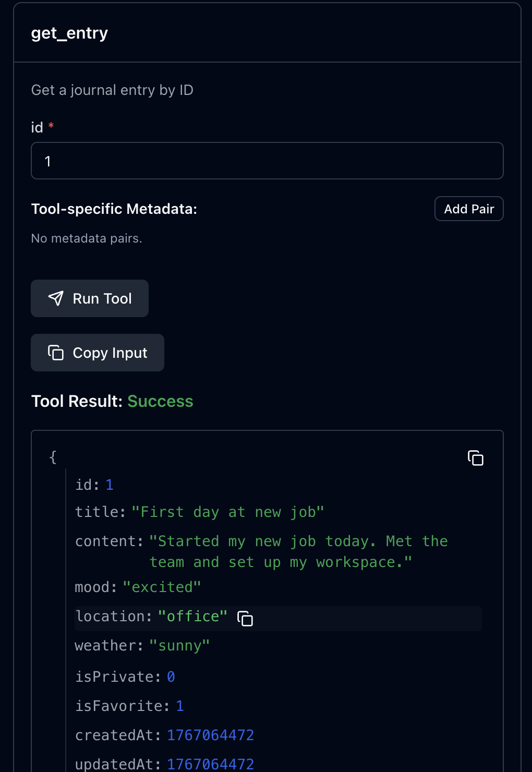Copy the location "office" value

(245, 619)
